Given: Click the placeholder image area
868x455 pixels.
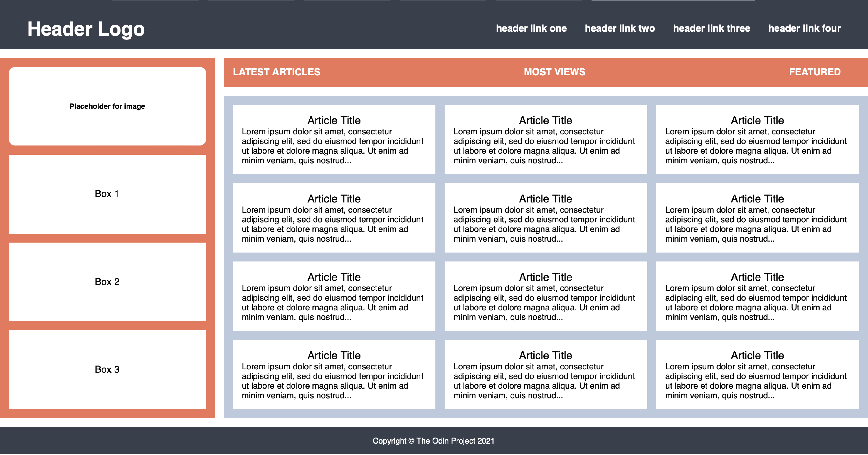Looking at the screenshot, I should pyautogui.click(x=107, y=106).
